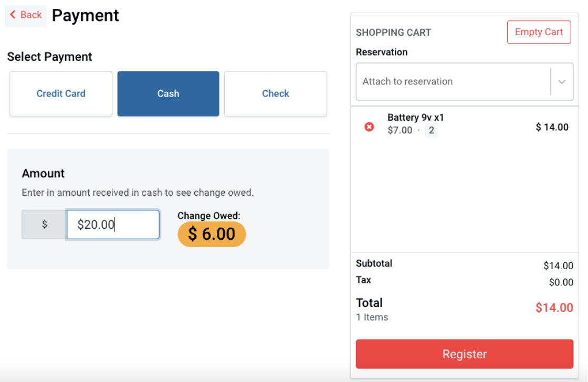The width and height of the screenshot is (588, 382).
Task: Click the Tax $0.00 row
Action: point(464,281)
